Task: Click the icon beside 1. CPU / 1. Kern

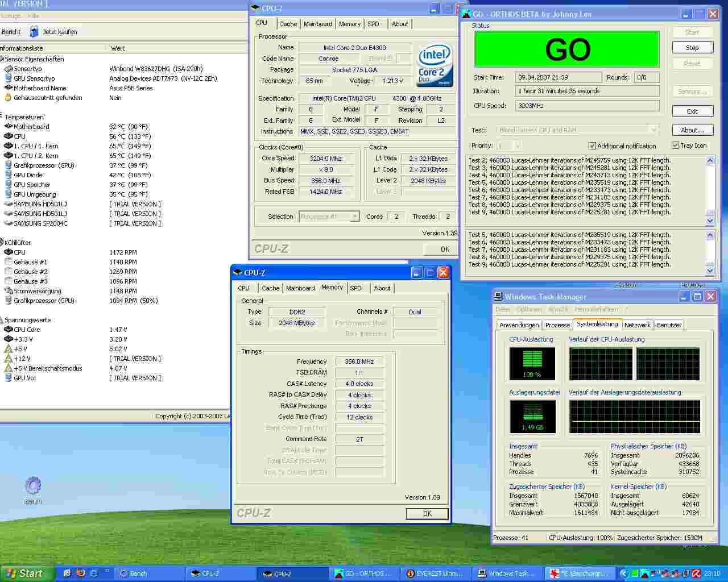Action: coord(8,146)
